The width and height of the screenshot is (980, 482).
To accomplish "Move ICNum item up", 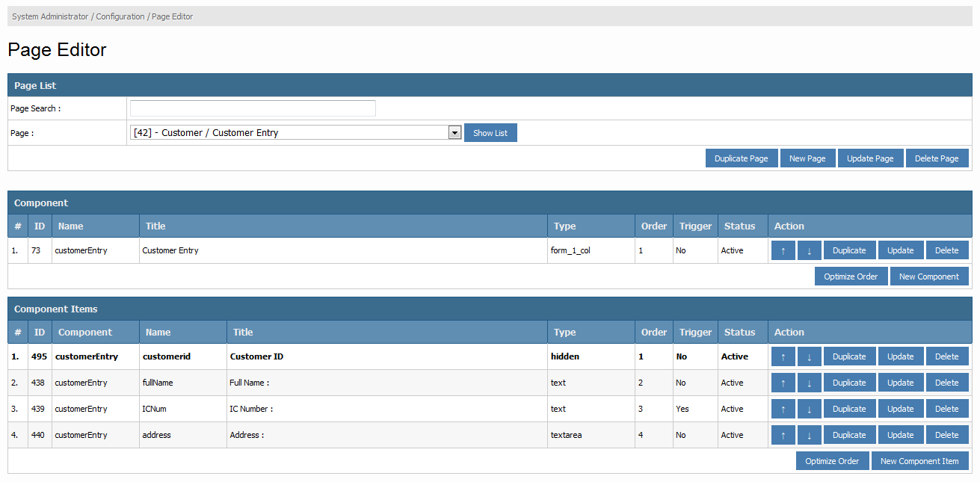I will (x=783, y=410).
